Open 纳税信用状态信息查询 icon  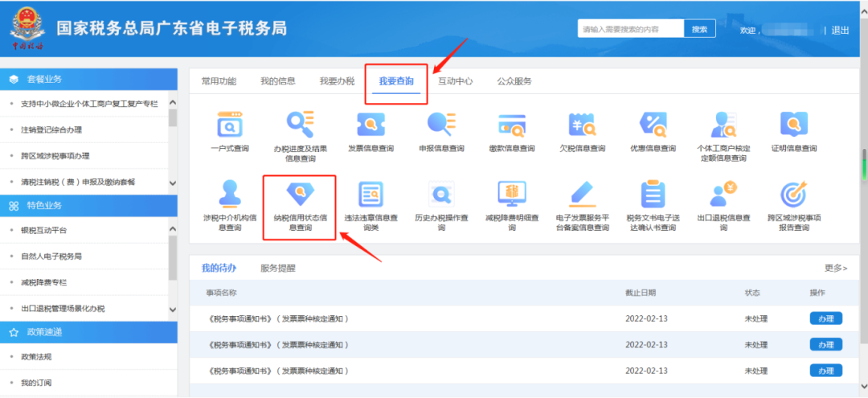tap(300, 195)
